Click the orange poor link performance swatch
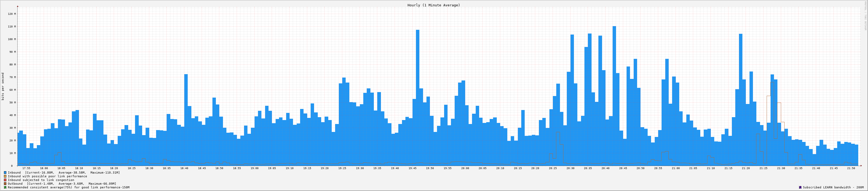 5,176
